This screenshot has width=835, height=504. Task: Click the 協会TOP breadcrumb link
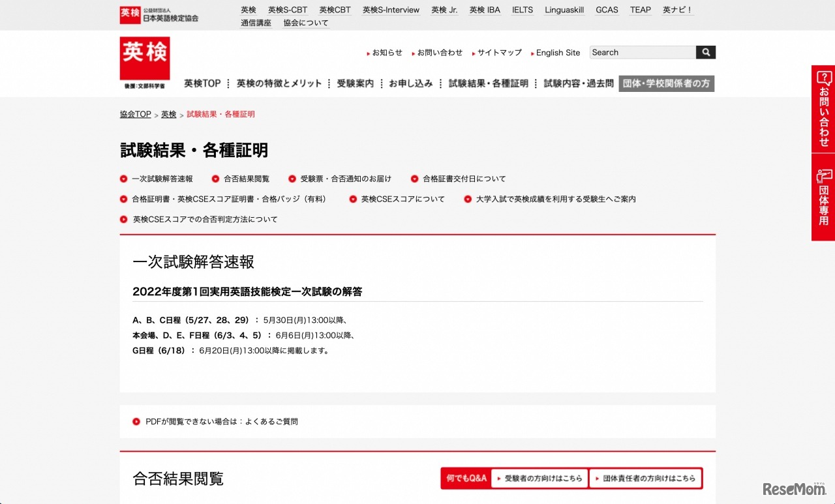pyautogui.click(x=134, y=114)
